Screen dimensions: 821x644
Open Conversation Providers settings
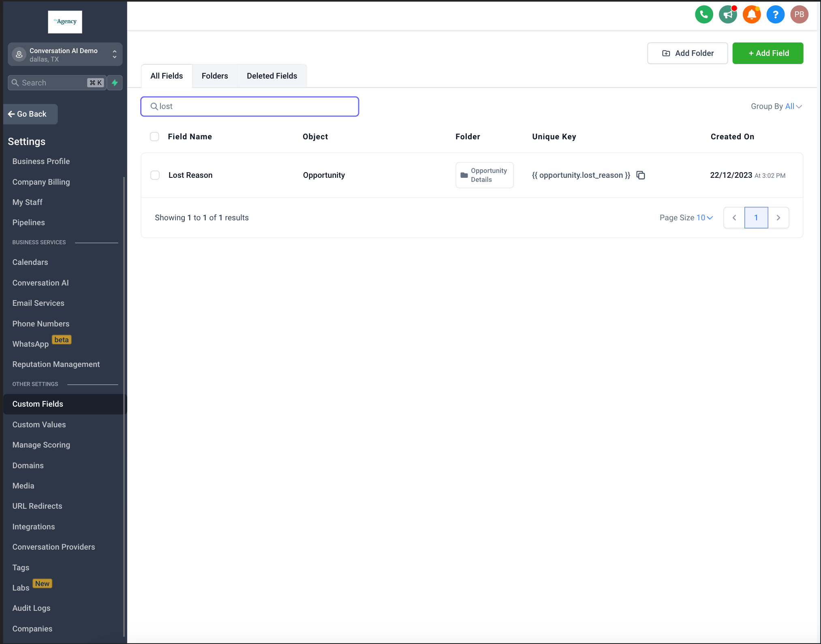click(x=53, y=547)
